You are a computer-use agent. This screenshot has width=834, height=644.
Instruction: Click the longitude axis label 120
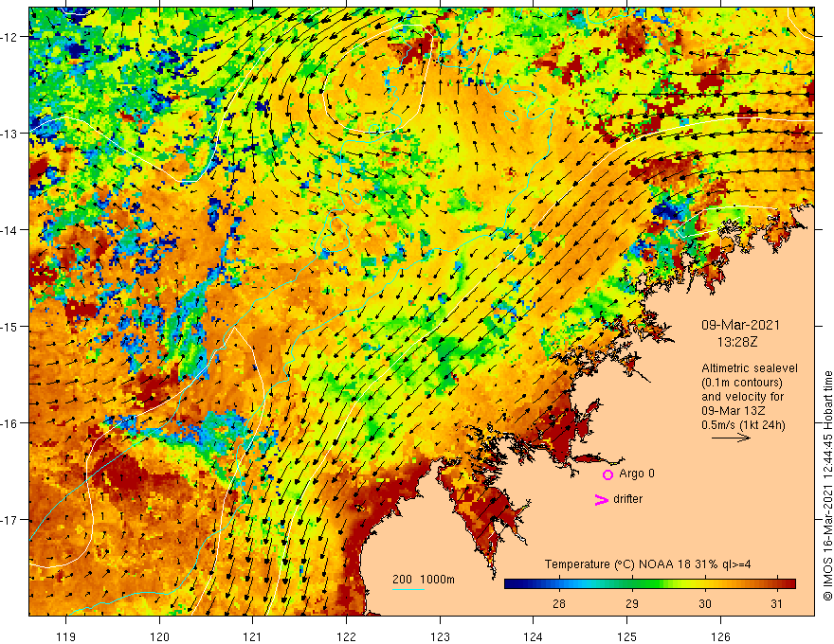tap(159, 636)
